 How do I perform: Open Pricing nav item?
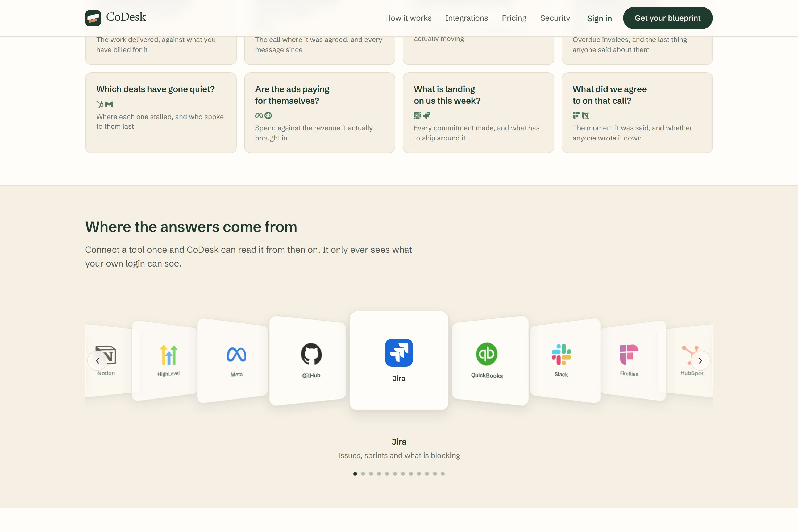[514, 18]
